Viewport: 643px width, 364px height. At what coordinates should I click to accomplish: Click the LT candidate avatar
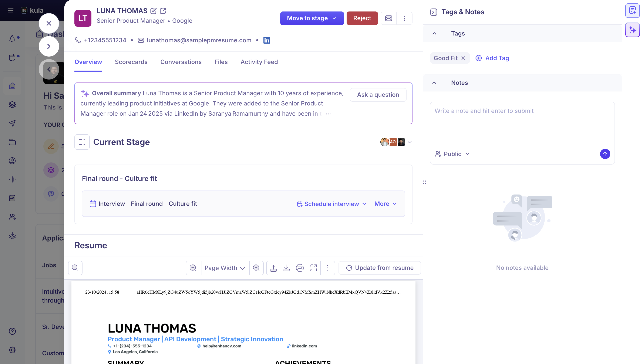(x=83, y=18)
